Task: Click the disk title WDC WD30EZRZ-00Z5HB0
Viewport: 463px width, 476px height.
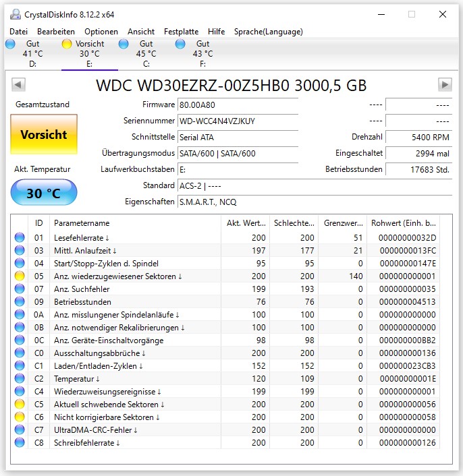Action: [231, 86]
